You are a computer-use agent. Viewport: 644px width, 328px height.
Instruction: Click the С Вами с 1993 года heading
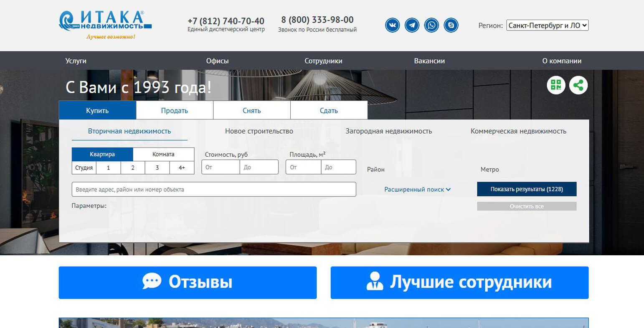139,87
